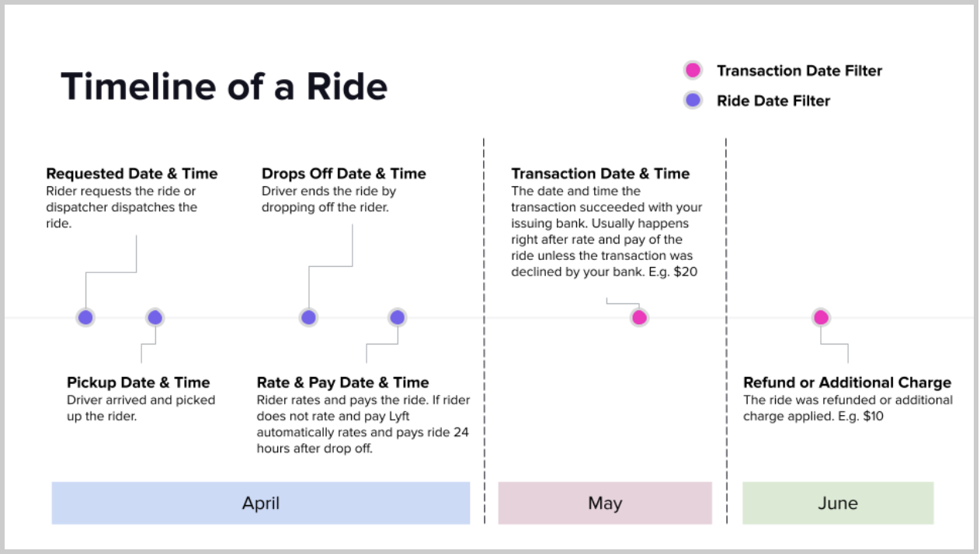This screenshot has height=554, width=980.
Task: Click the Pickup Date & Time heading
Action: [138, 383]
